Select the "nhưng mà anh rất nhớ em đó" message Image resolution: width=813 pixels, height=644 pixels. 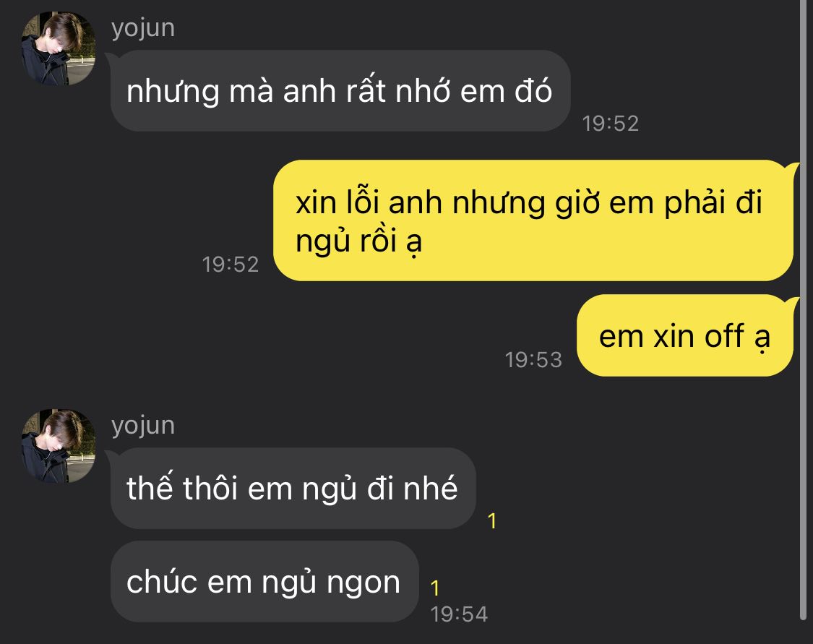[340, 91]
